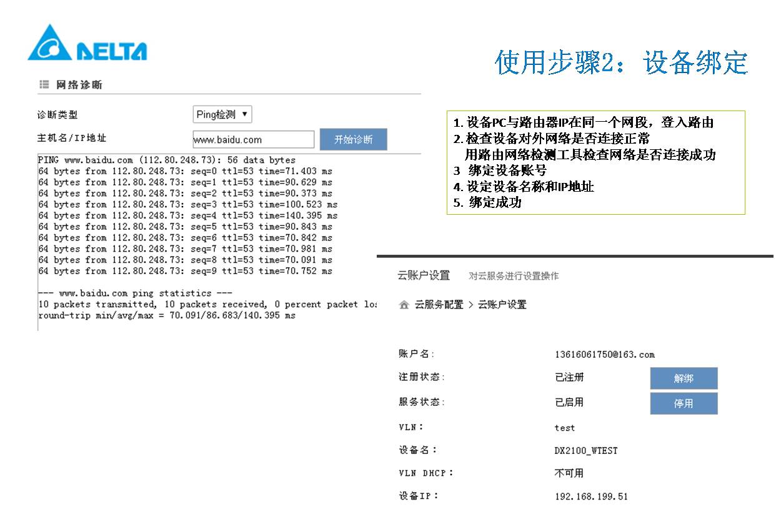Click the 停用 disable service button
Viewport: 781px width, 532px height.
tap(684, 403)
